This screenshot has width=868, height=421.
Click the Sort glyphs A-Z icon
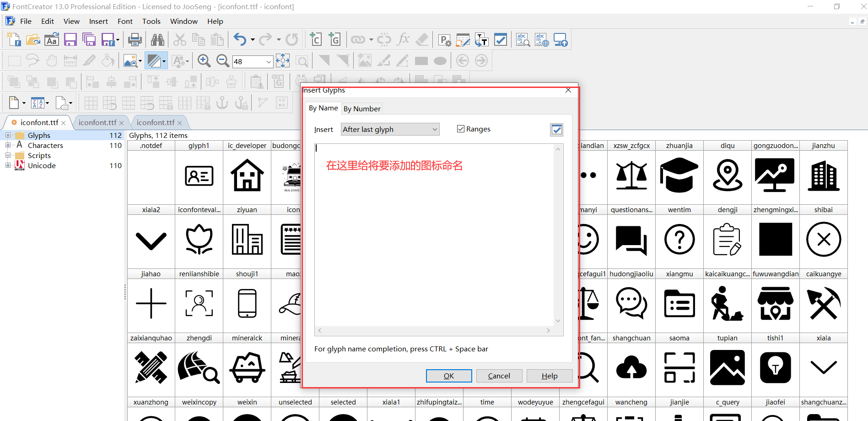click(x=38, y=103)
